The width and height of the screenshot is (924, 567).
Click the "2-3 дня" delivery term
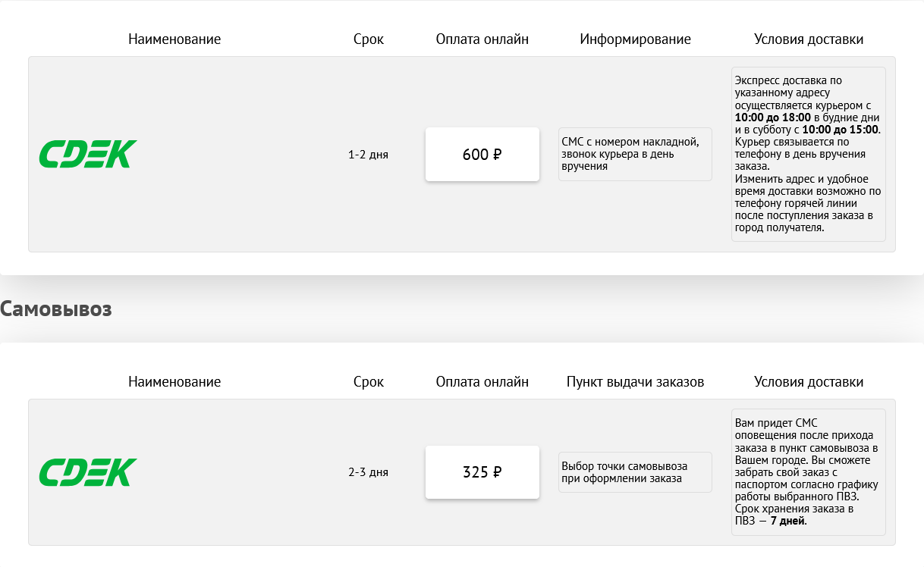(x=368, y=472)
